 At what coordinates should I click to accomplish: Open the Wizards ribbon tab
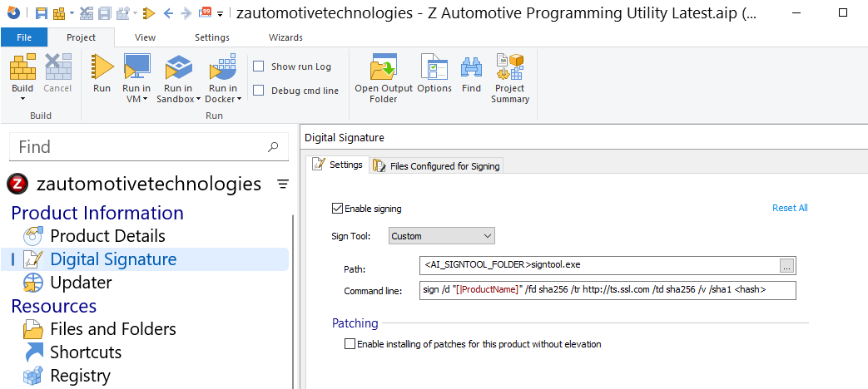tap(285, 37)
